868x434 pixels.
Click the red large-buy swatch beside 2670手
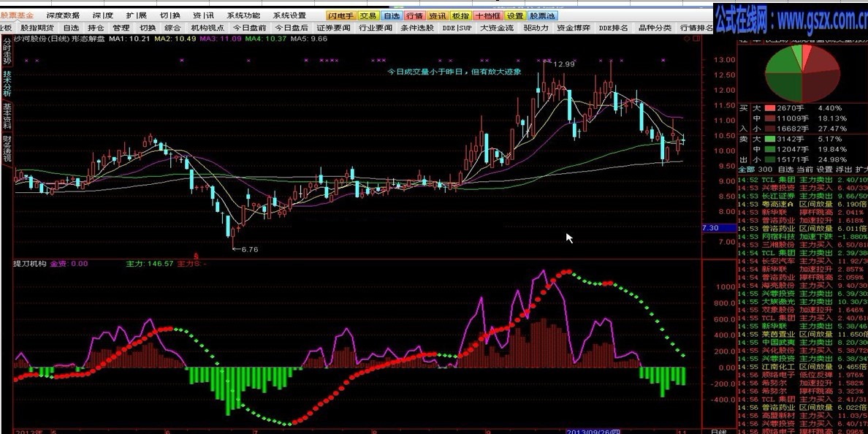coord(769,108)
